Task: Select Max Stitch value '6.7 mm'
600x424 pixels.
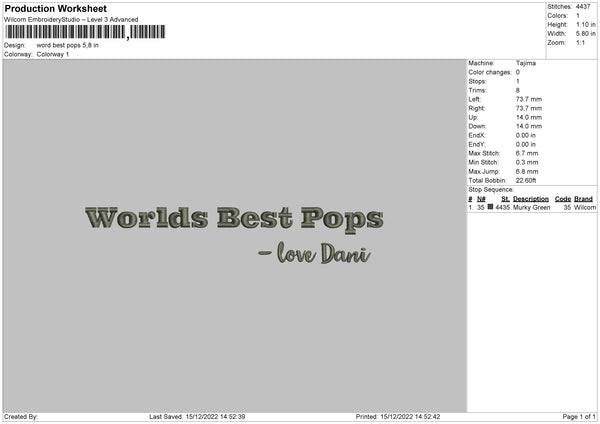Action: [x=527, y=153]
